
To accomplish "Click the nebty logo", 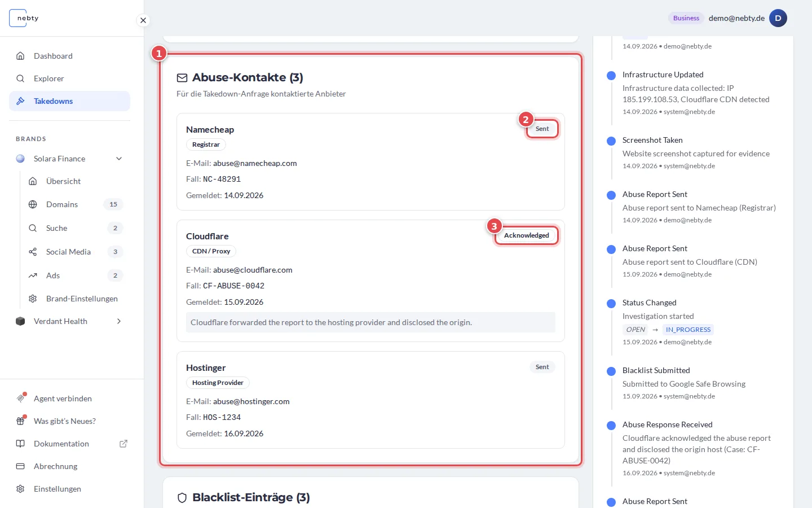I will tap(24, 18).
